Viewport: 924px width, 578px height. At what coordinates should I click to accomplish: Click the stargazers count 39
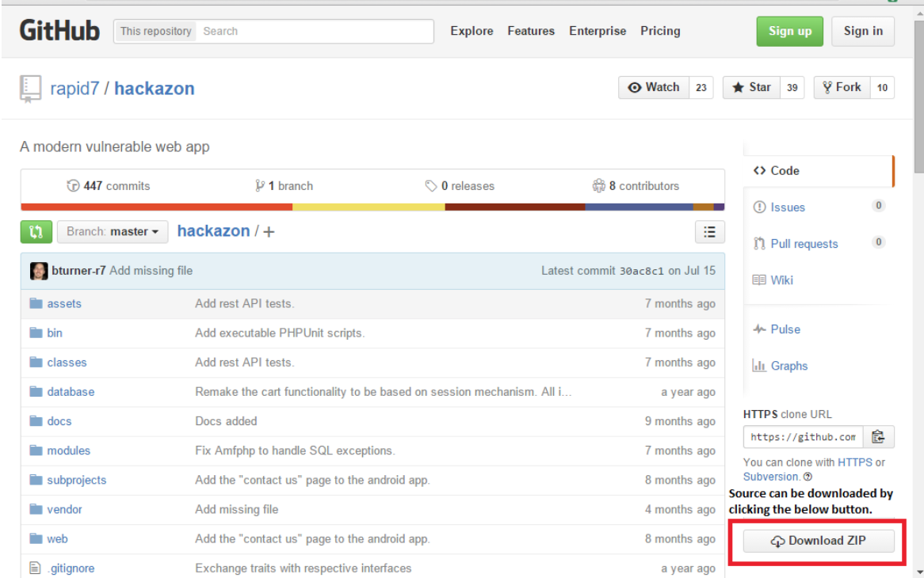(x=792, y=88)
